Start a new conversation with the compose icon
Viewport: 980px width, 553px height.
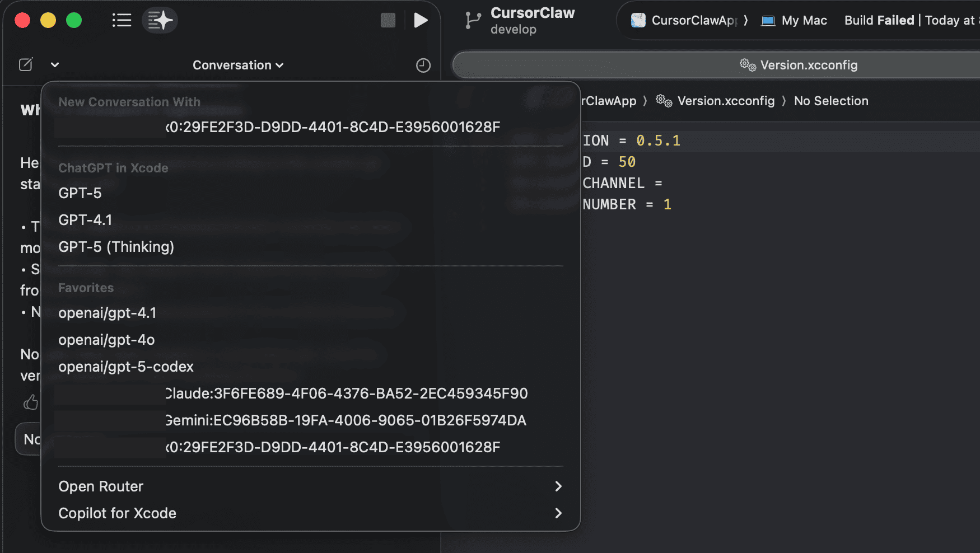point(26,64)
